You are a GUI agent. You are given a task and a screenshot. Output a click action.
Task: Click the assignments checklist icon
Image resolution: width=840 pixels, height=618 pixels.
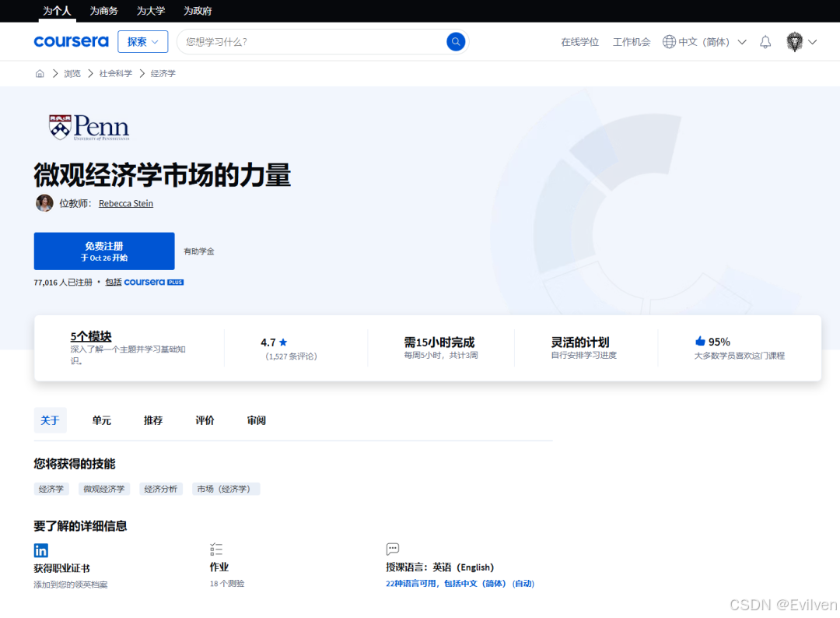(216, 549)
